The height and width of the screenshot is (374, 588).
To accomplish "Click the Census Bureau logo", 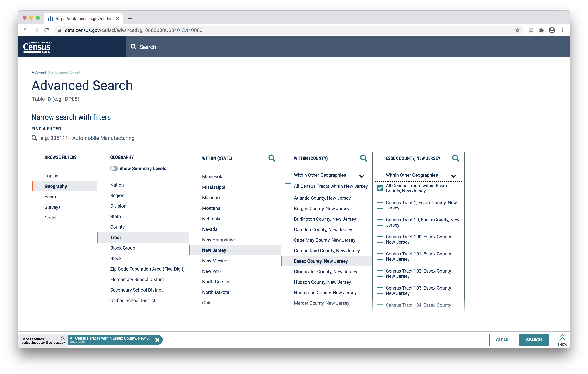I will 37,47.
